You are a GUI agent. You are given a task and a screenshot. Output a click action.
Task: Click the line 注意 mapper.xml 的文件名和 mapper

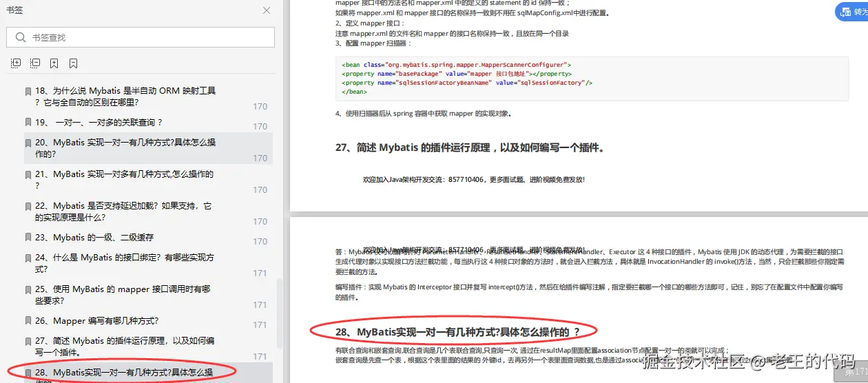pos(452,33)
